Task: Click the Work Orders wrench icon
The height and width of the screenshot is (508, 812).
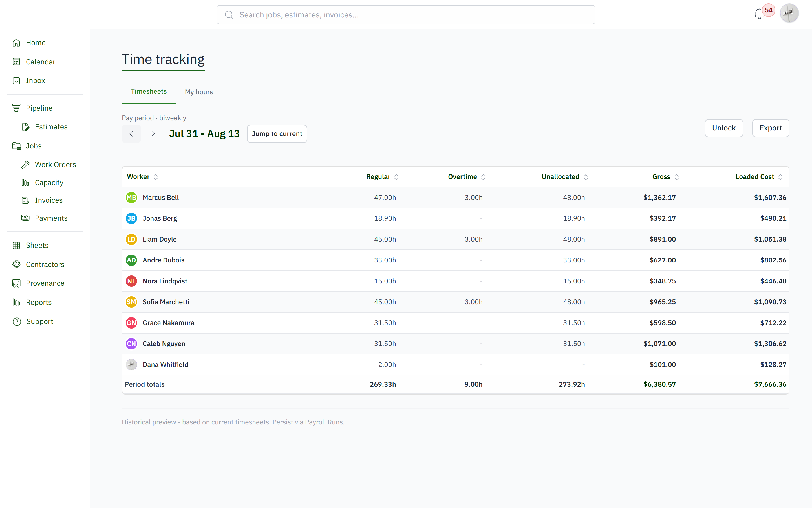Action: [x=25, y=165]
